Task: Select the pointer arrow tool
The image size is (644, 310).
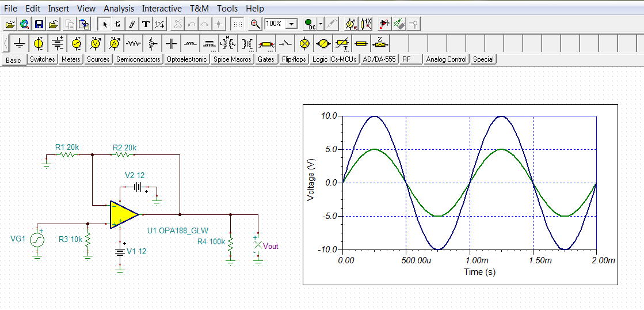Action: [x=105, y=24]
